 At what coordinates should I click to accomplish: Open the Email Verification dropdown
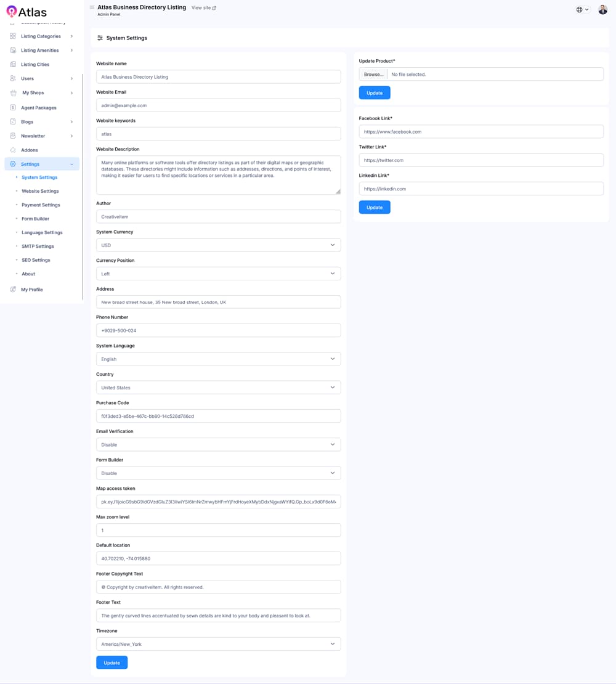point(219,444)
